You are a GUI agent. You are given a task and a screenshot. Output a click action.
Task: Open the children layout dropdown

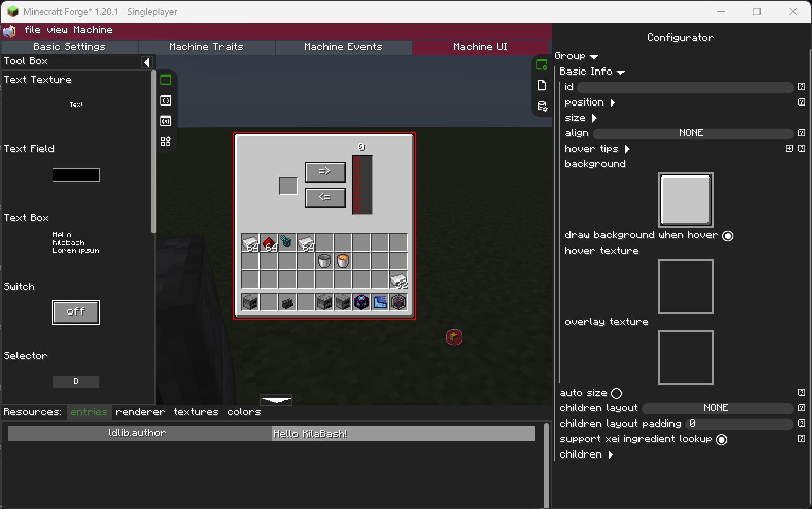coord(717,408)
